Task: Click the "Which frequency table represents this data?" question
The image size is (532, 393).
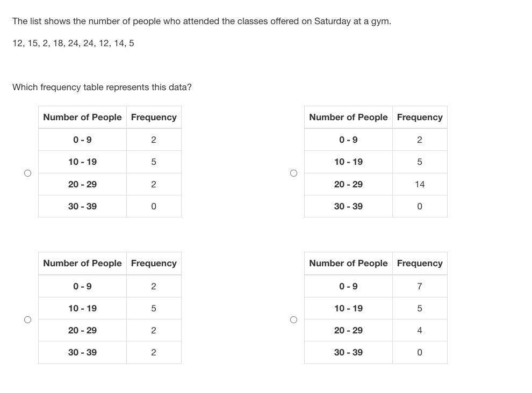Action: click(102, 87)
